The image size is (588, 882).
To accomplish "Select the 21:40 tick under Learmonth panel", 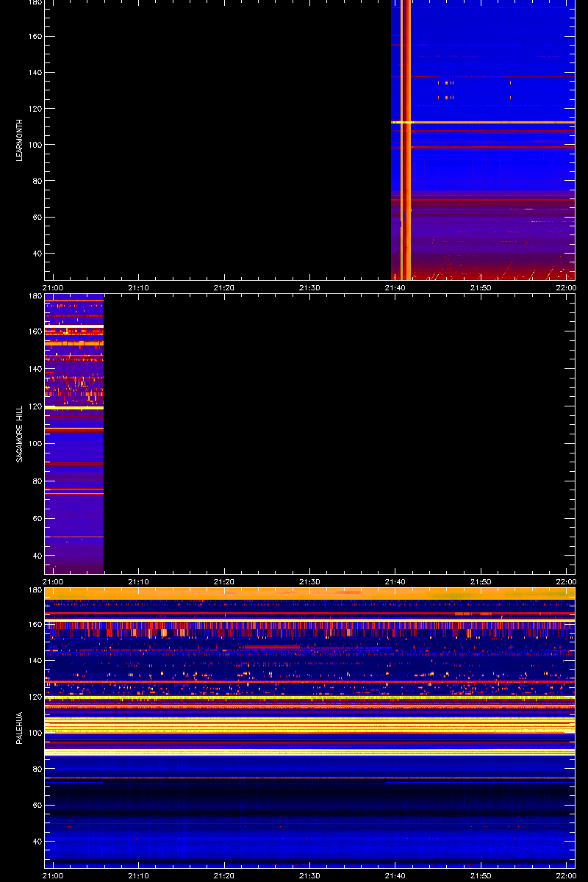I will pyautogui.click(x=395, y=287).
